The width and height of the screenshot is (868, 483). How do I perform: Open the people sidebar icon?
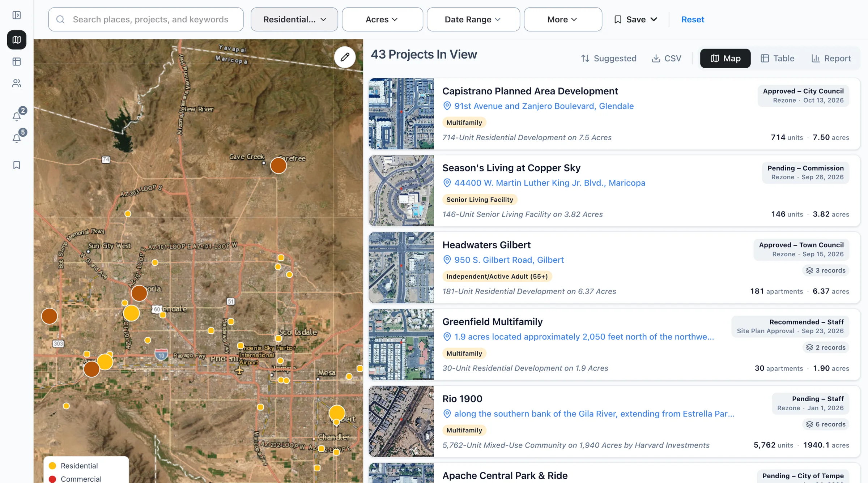[x=17, y=84]
